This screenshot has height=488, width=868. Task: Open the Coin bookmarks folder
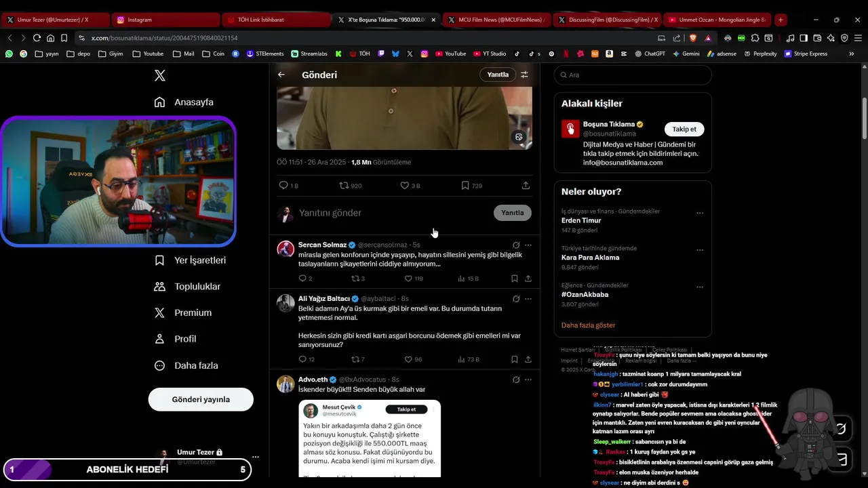coord(213,54)
